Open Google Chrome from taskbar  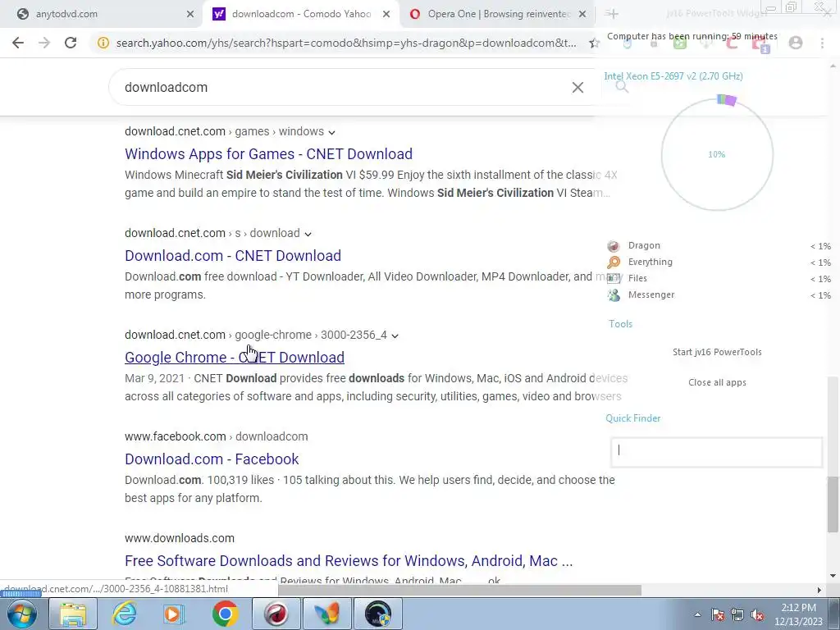(225, 614)
